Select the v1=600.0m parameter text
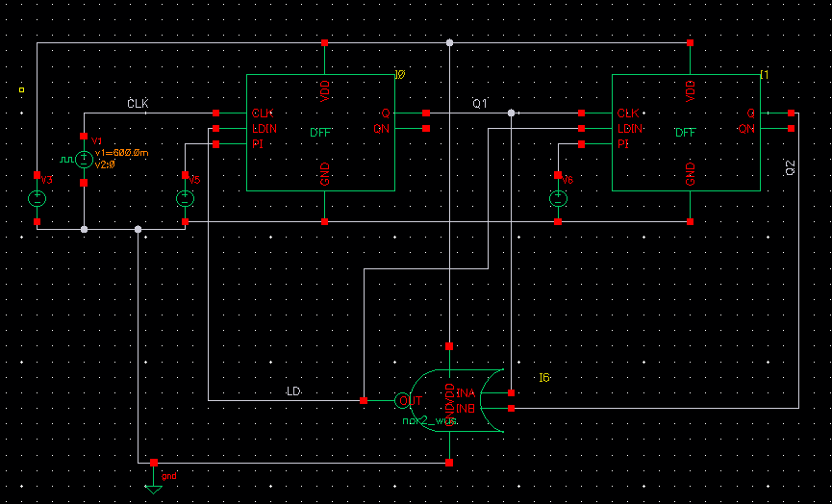Screen dimensions: 832x504 (121, 153)
